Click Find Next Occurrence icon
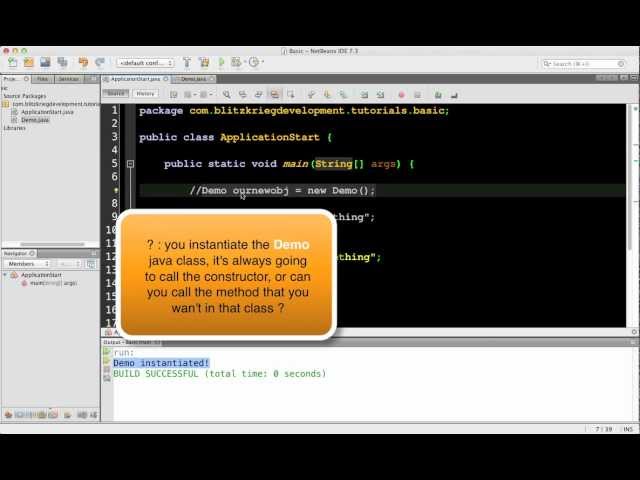The width and height of the screenshot is (640, 480). pyautogui.click(x=258, y=95)
